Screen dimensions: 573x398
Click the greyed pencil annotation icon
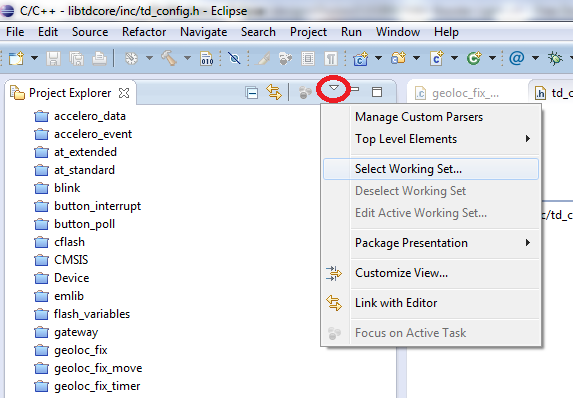point(262,58)
